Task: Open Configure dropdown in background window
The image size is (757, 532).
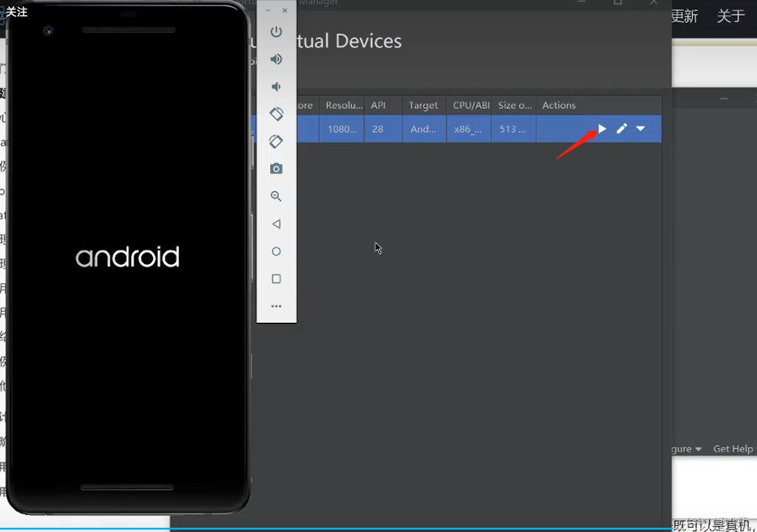Action: (x=686, y=449)
